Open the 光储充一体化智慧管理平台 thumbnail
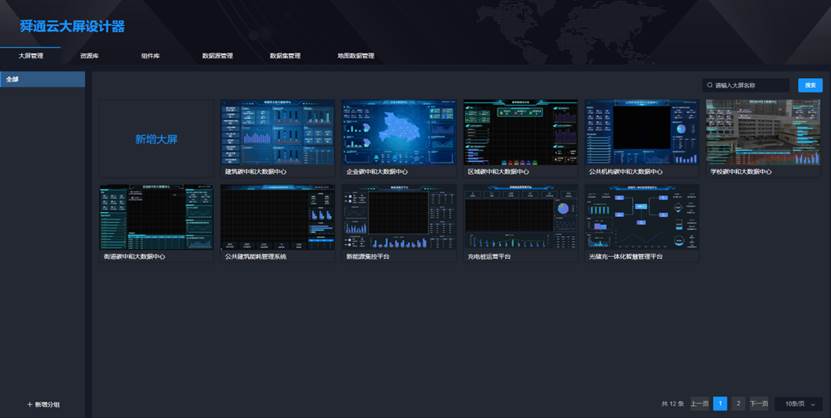The image size is (831, 418). tap(642, 216)
